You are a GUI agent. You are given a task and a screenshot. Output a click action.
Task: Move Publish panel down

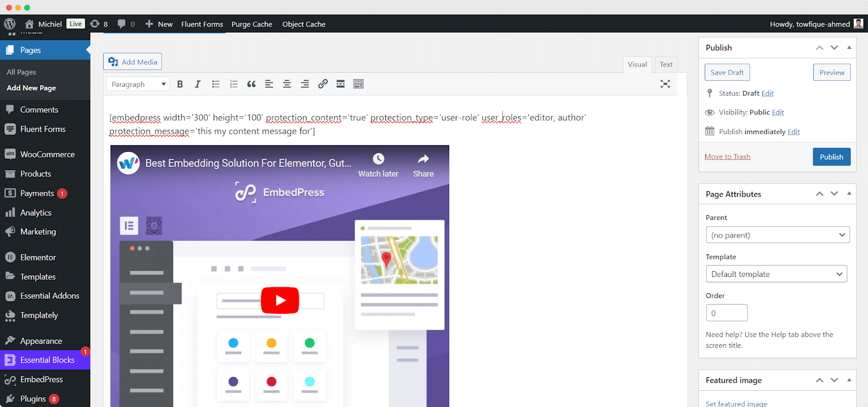click(x=834, y=48)
